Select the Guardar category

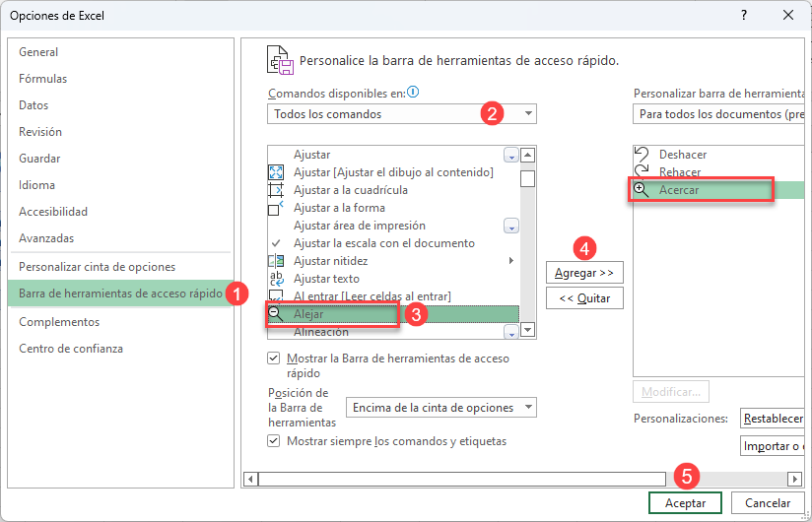coord(120,159)
